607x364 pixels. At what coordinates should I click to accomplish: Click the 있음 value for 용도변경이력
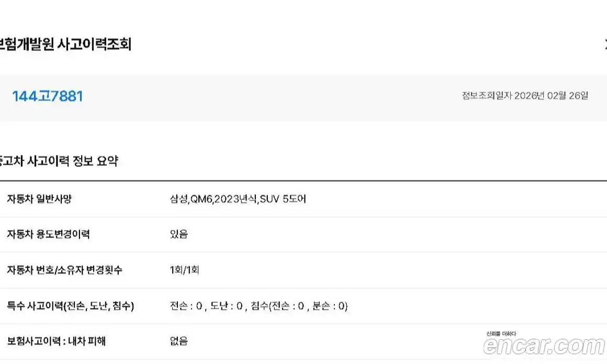click(179, 234)
